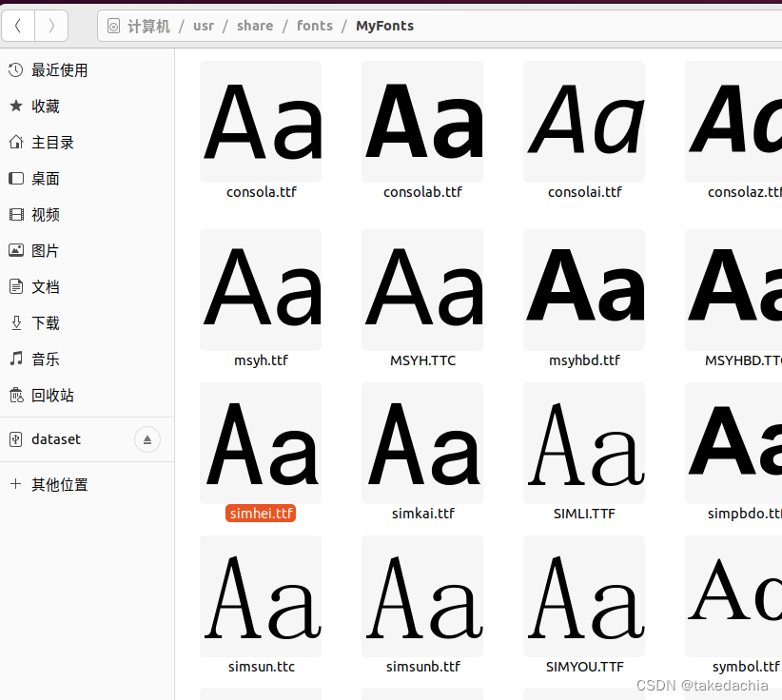Screen dimensions: 782x700
Task: Click the star icon beside 收藏
Action: (16, 106)
